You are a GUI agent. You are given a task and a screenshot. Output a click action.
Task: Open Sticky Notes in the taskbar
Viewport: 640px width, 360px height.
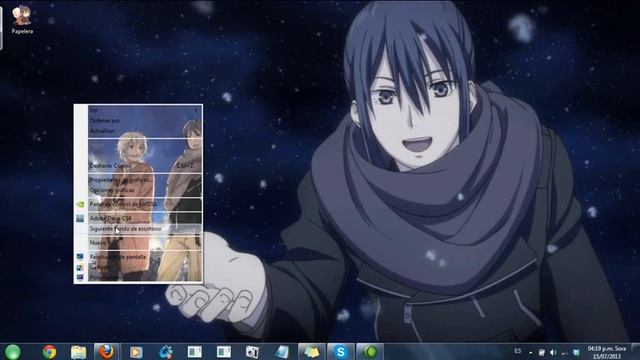click(x=311, y=352)
